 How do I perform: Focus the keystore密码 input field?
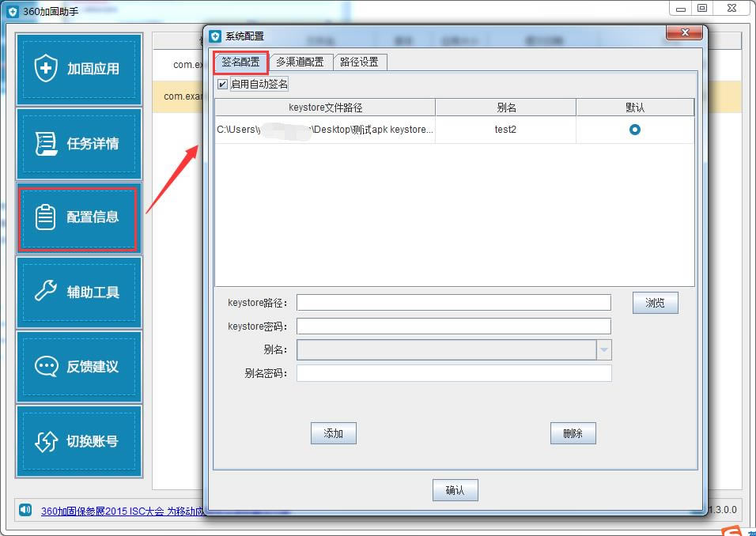[454, 327]
